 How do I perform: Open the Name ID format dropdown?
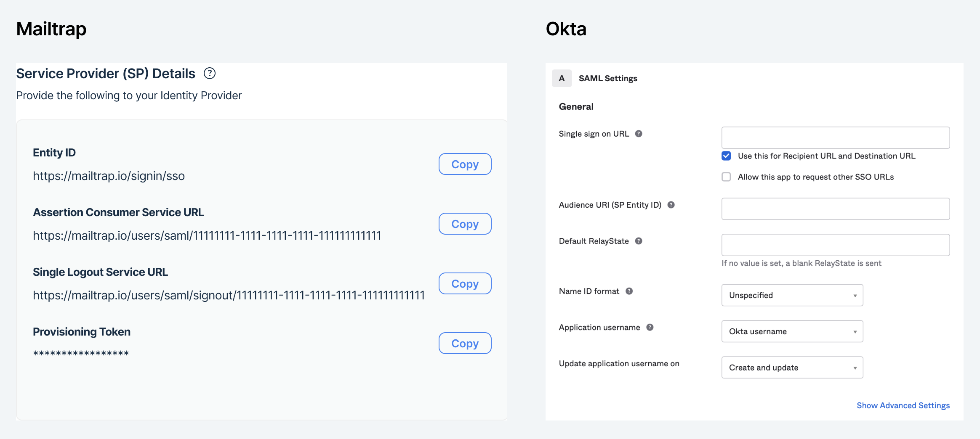792,295
